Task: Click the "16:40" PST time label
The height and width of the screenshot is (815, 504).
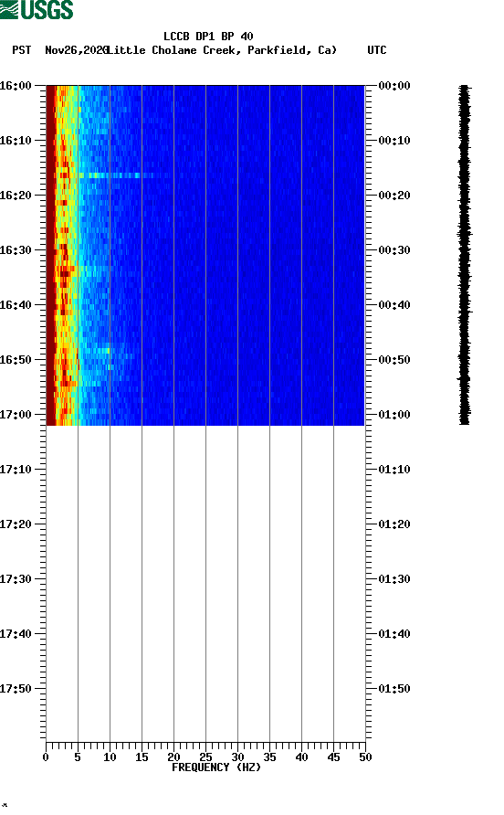Action: (16, 305)
